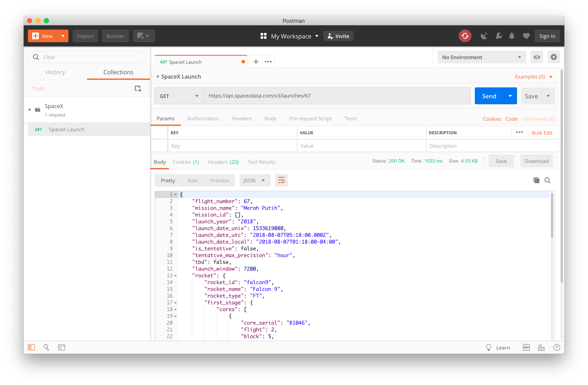Open the GET method dropdown
This screenshot has width=588, height=385.
(x=179, y=96)
